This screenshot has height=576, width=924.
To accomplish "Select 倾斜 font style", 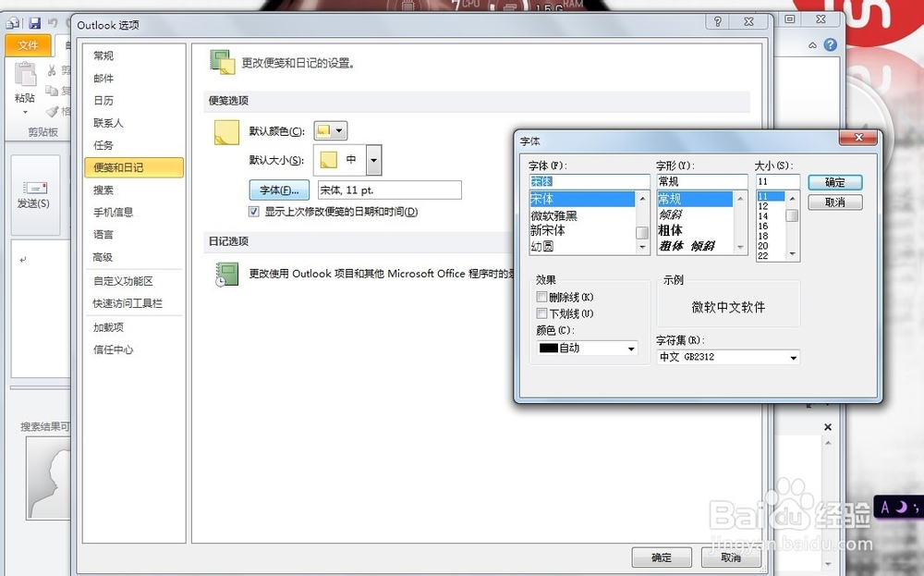I will tap(696, 214).
